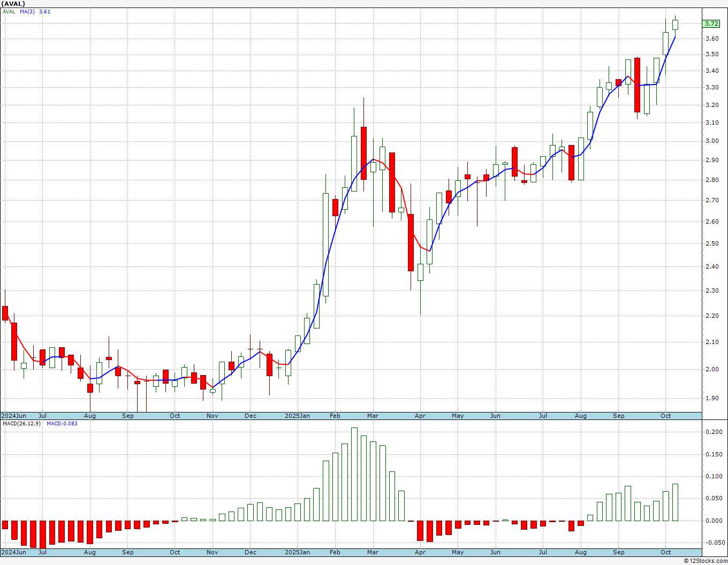Click the tallest MACD histogram bar
The image size is (728, 565).
[354, 474]
